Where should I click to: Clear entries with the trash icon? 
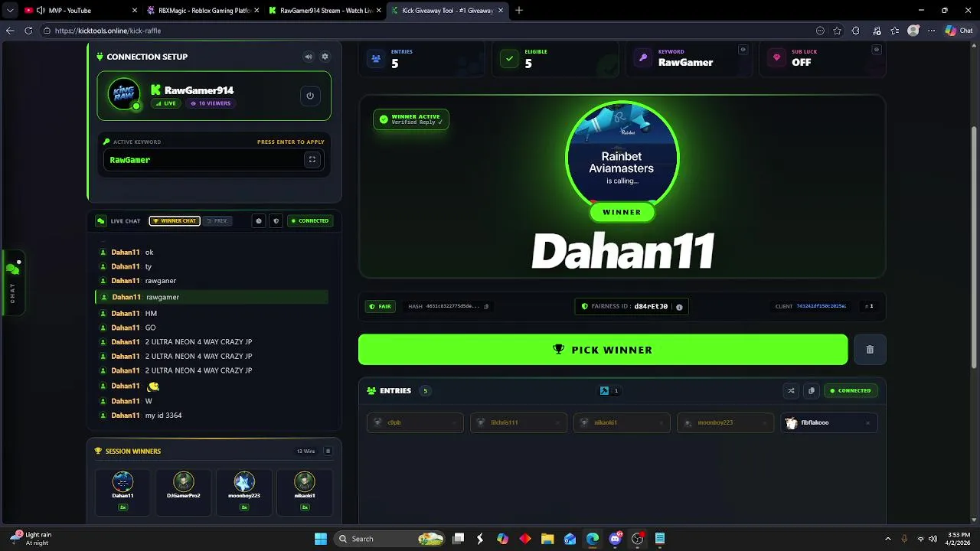(x=870, y=350)
